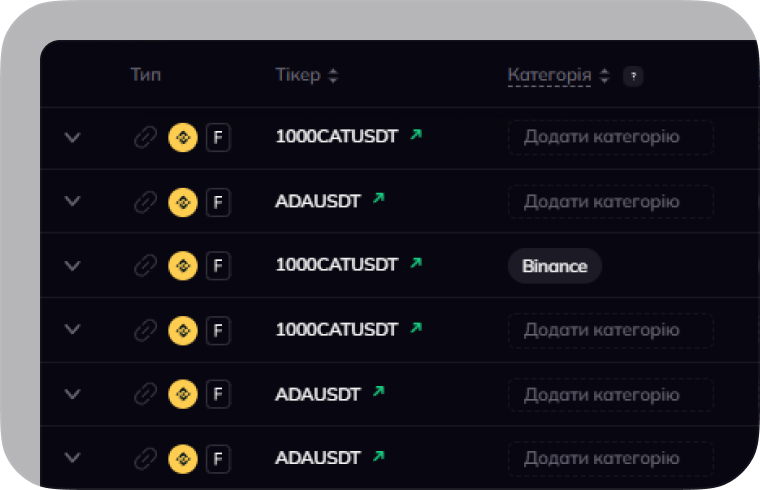Click Binance logo in fourth row
The height and width of the screenshot is (490, 760).
click(x=182, y=330)
